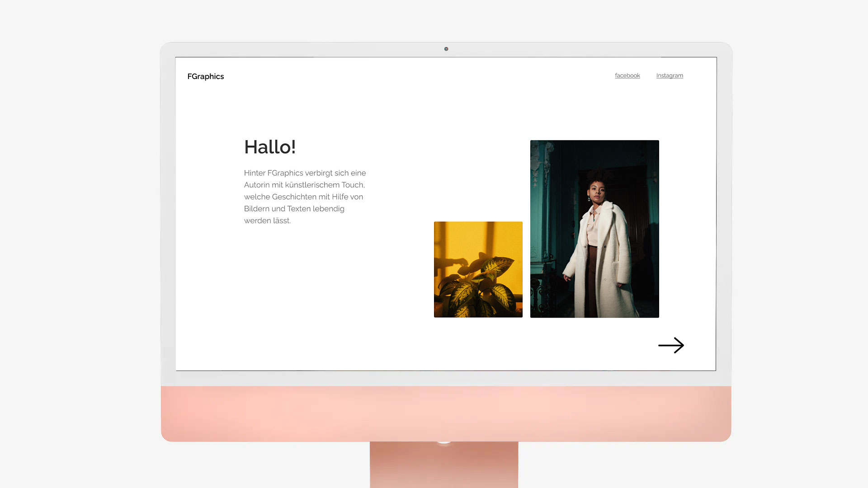Open the woman in white coat photo
This screenshot has width=868, height=488.
594,229
